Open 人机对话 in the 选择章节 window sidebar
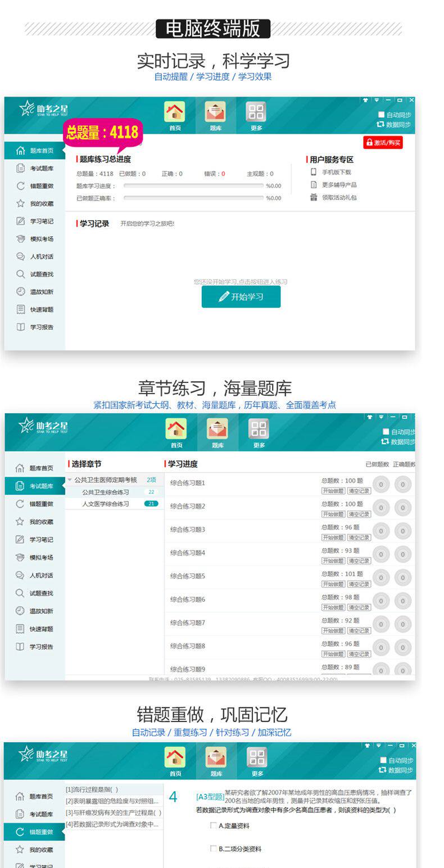 coord(35,575)
